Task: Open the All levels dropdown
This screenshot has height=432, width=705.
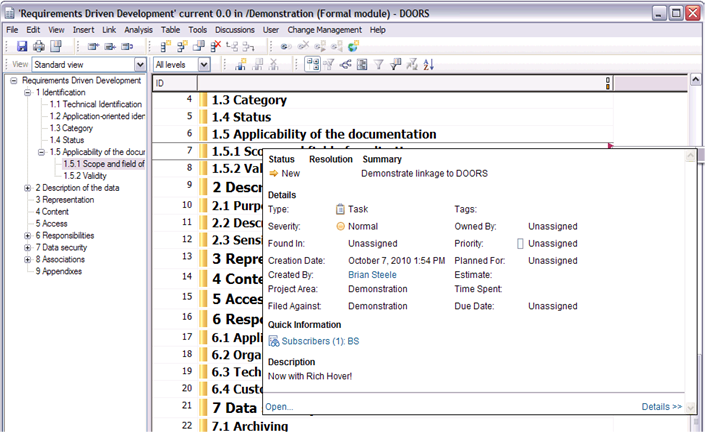Action: 204,65
